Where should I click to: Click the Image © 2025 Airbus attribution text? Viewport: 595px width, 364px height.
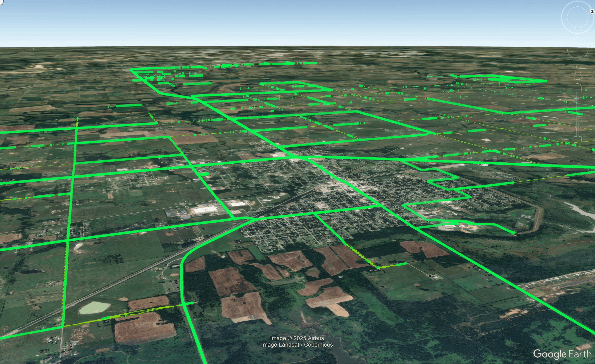[297, 338]
